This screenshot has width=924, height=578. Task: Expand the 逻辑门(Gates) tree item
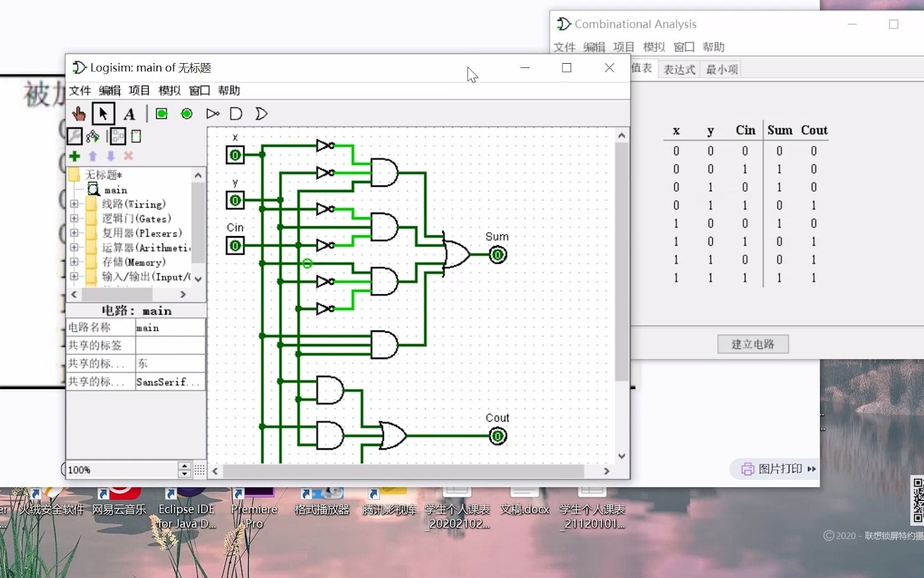tap(74, 218)
